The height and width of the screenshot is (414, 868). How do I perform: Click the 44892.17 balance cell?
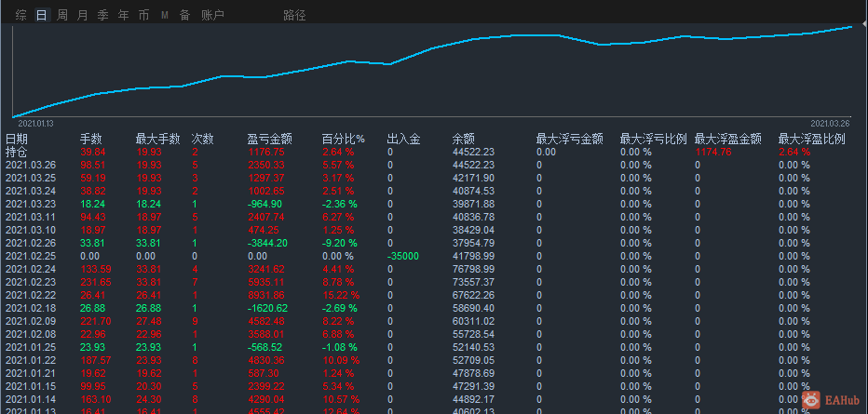point(473,399)
